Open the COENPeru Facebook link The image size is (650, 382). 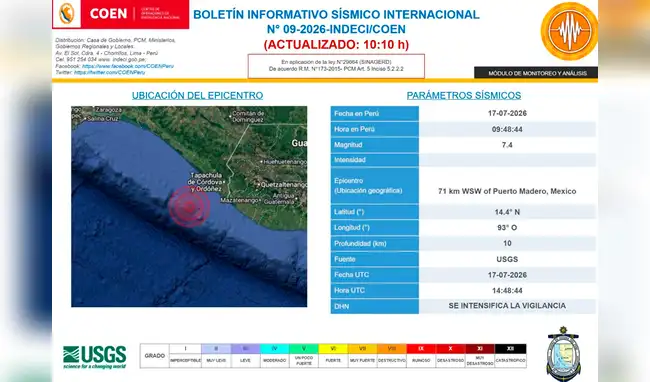(128, 66)
